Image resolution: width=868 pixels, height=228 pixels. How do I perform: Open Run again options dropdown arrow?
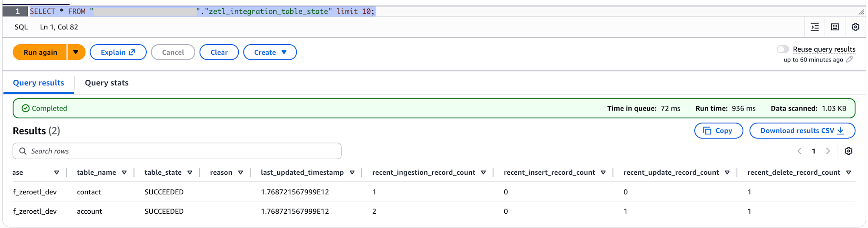[x=76, y=52]
